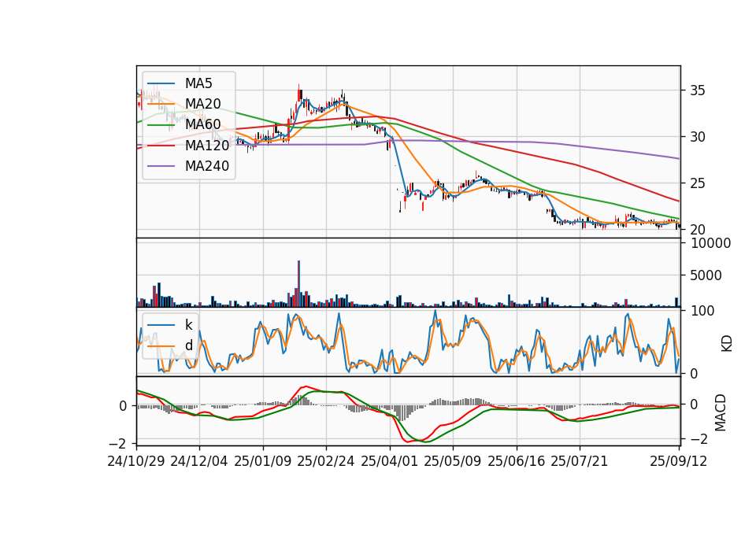
Task: Click the 25/06/16 date label
Action: pyautogui.click(x=517, y=461)
